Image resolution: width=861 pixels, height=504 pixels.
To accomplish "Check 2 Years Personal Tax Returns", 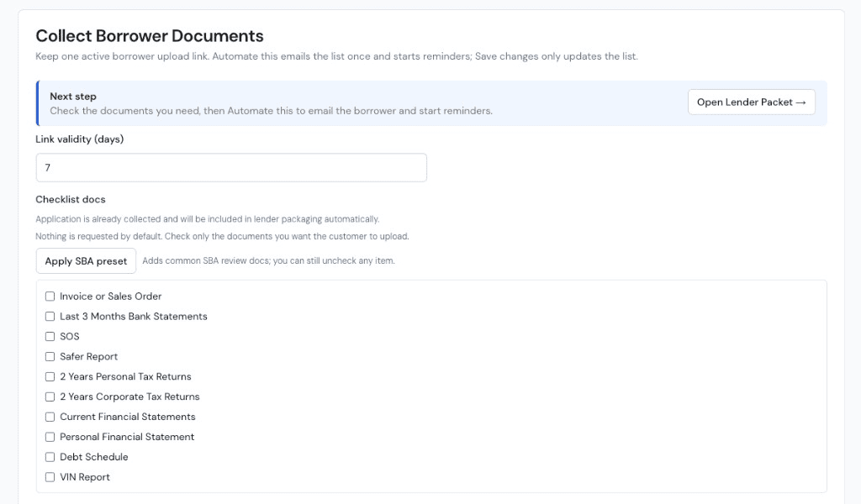I will (x=50, y=377).
